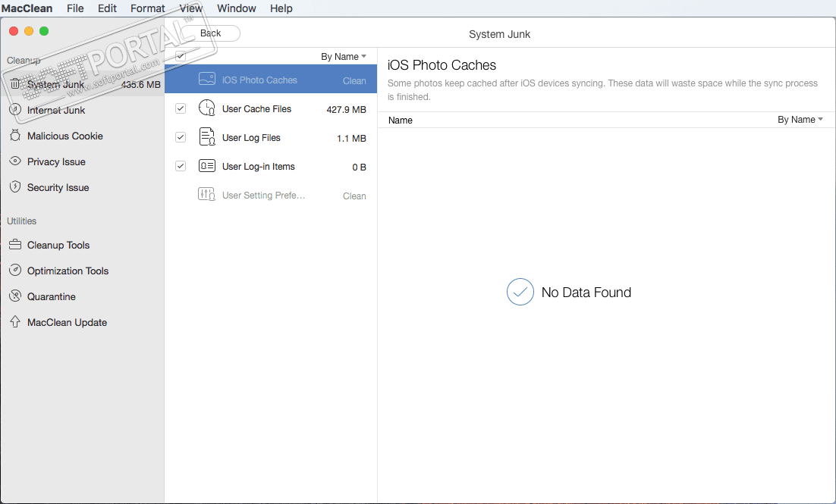Open the Edit menu

click(x=107, y=8)
